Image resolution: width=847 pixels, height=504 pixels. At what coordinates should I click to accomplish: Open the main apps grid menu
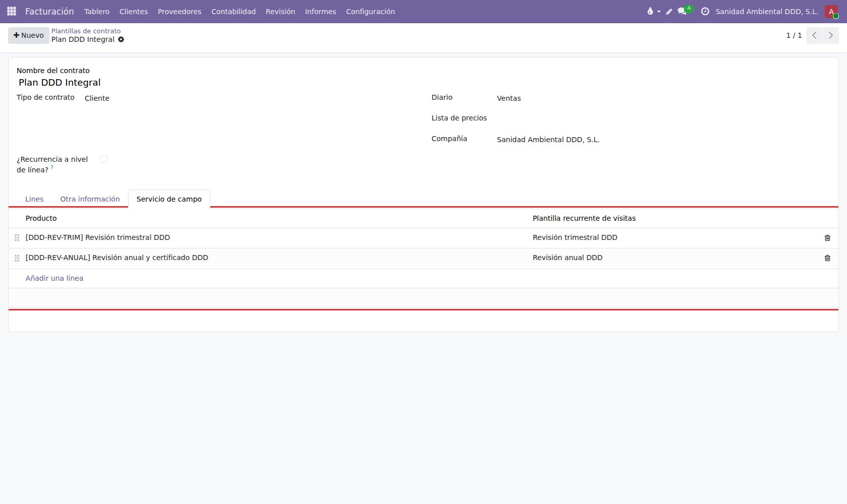point(12,11)
